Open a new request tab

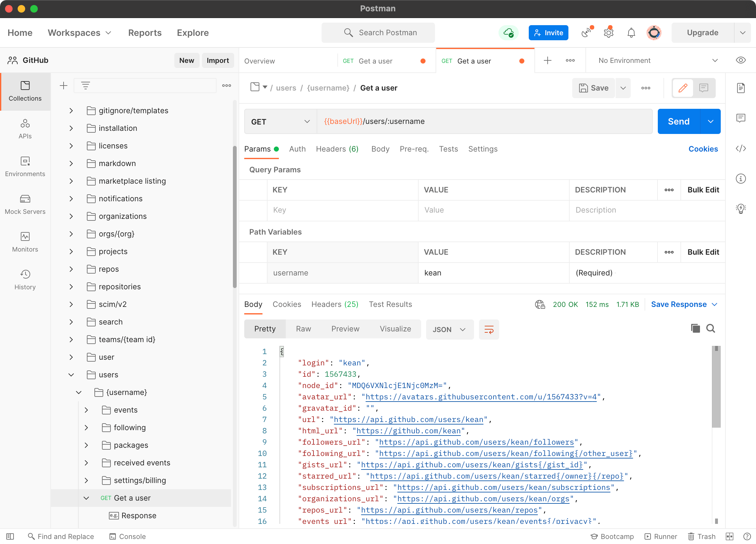[547, 60]
